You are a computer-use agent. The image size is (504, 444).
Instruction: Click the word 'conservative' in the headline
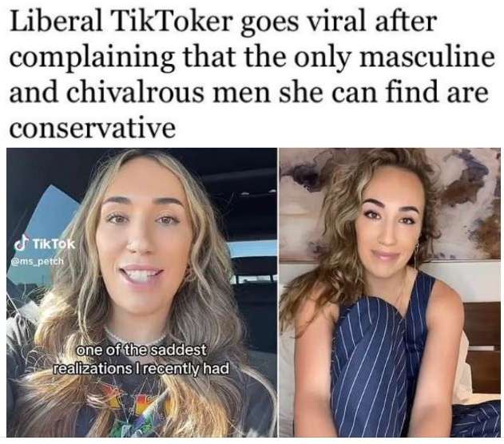click(93, 129)
